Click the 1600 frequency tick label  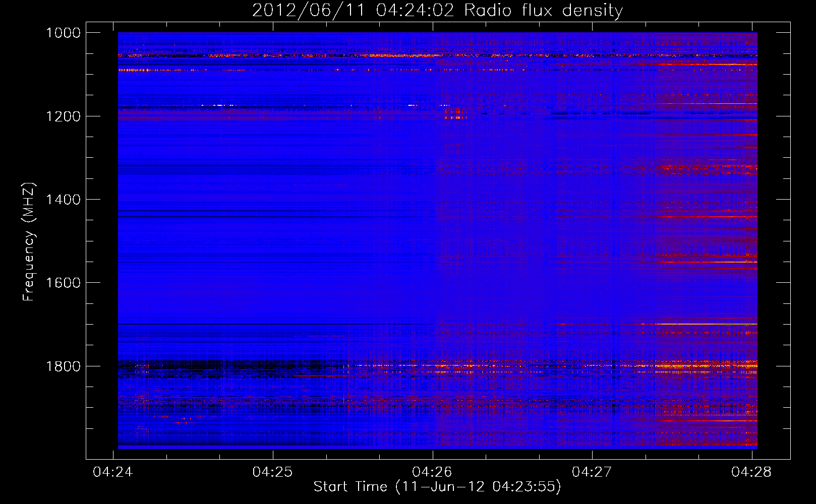(x=63, y=283)
